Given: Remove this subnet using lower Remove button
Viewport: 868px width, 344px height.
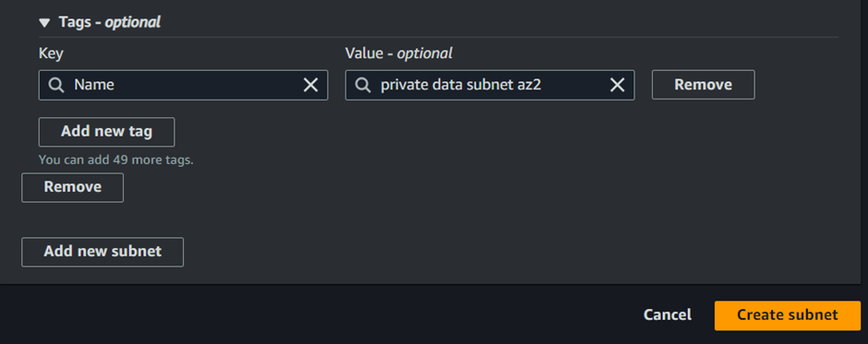Looking at the screenshot, I should 73,187.
